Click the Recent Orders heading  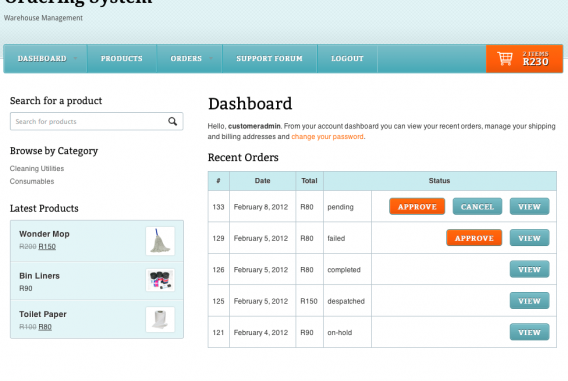[x=243, y=158]
